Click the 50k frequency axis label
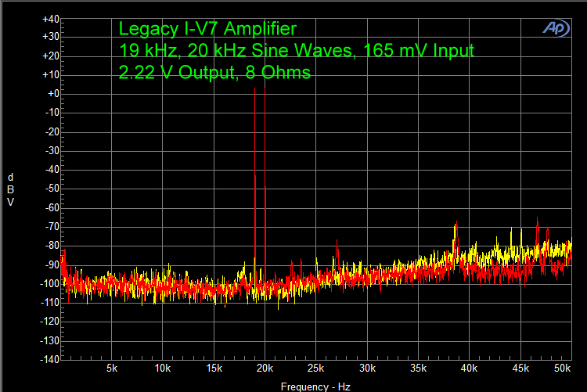Screen dimensions: 587x392 click(x=563, y=368)
